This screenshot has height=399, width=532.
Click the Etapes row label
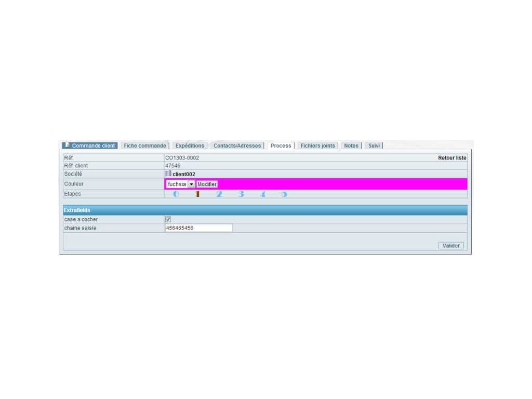point(72,194)
